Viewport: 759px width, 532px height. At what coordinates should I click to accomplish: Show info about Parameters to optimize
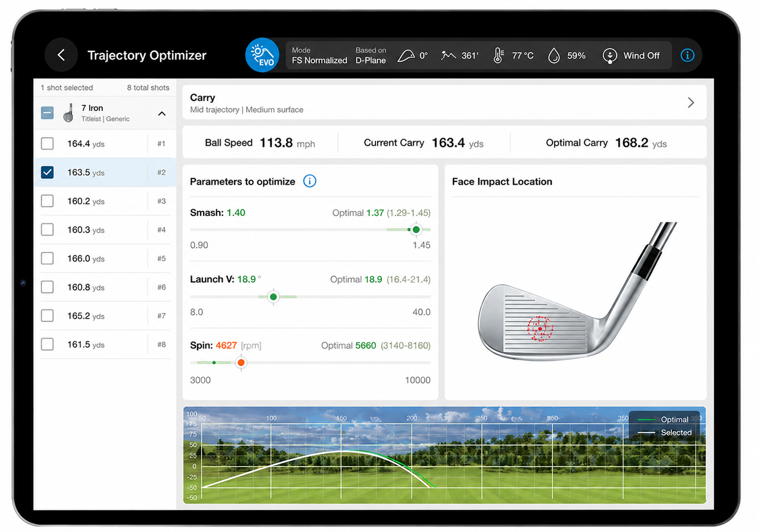point(310,181)
